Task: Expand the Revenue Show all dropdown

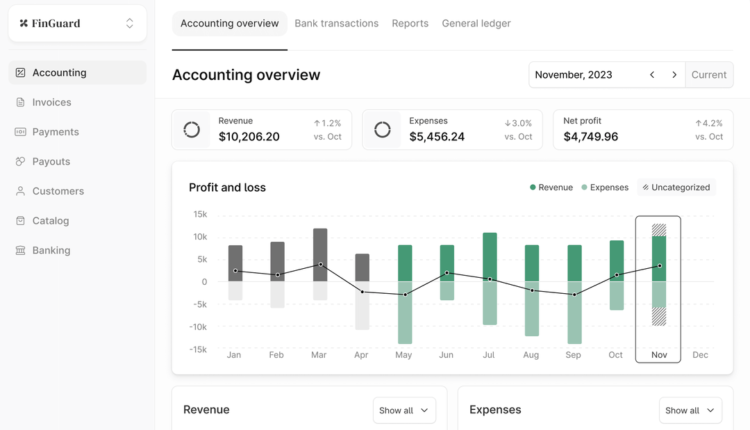Action: coord(404,410)
